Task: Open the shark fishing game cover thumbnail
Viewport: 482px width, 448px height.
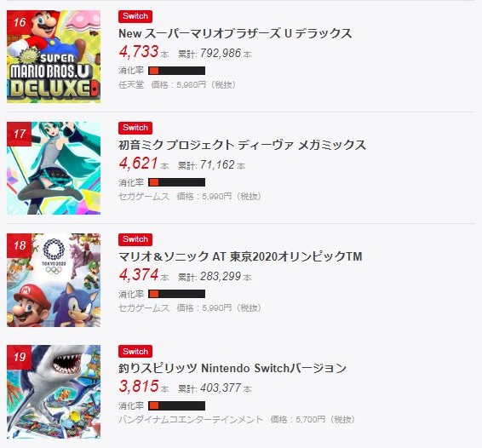Action: 54,392
